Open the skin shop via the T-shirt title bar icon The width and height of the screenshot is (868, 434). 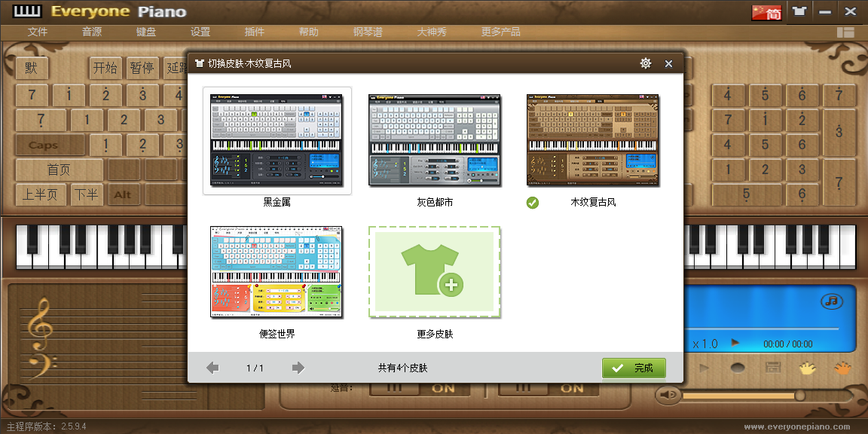[799, 11]
